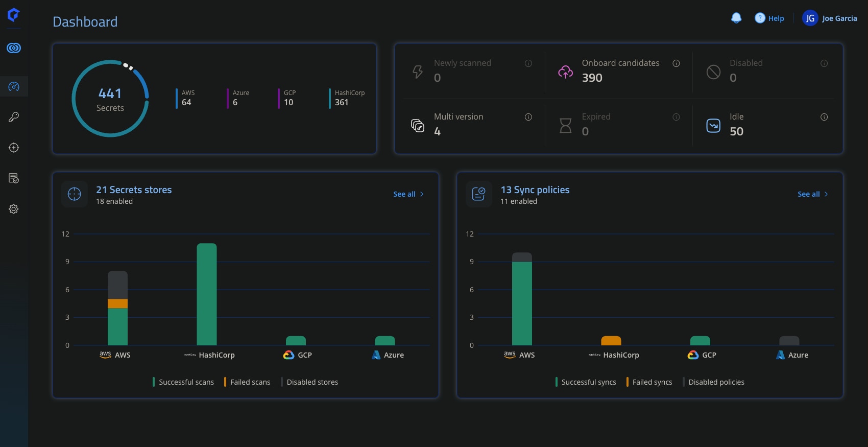Click AWS green successful syncs bar
This screenshot has height=447, width=868.
click(522, 303)
